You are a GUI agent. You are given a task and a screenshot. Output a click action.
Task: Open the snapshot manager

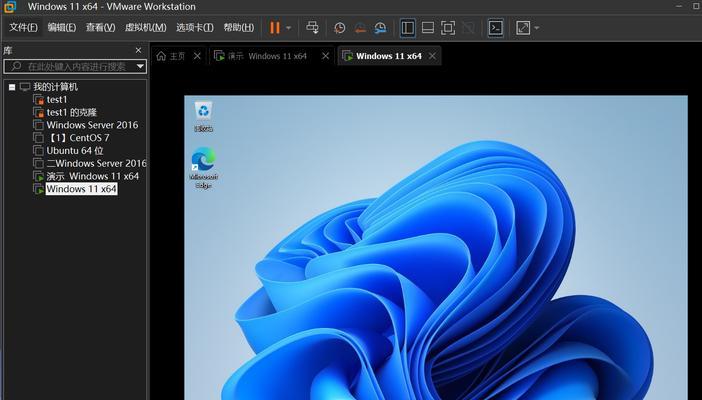[380, 28]
